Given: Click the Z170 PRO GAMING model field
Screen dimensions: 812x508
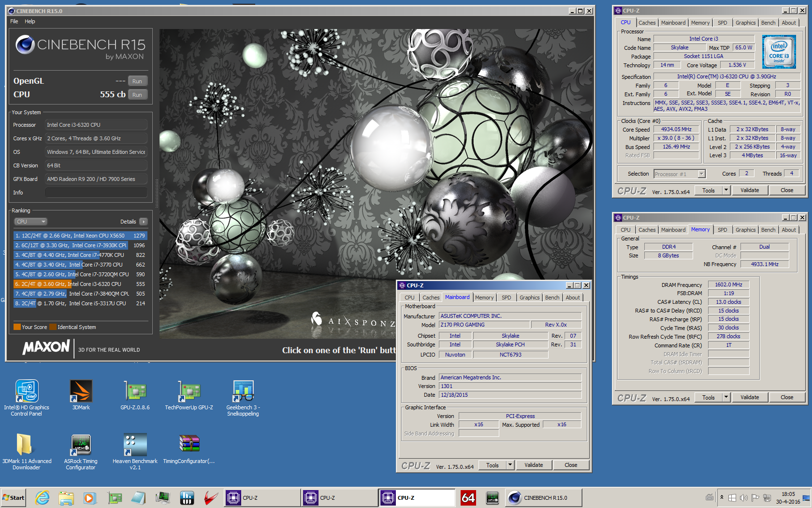Looking at the screenshot, I should [484, 325].
